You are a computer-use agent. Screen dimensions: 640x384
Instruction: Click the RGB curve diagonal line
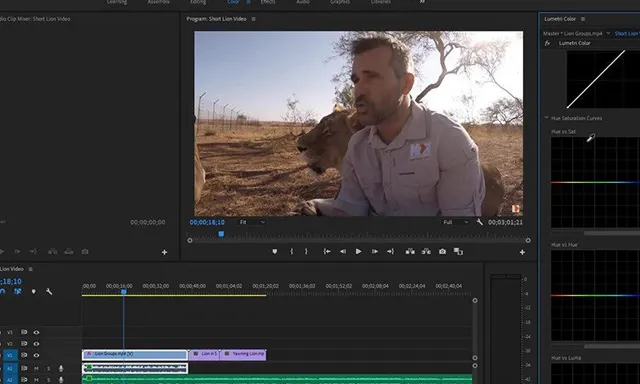[x=596, y=79]
